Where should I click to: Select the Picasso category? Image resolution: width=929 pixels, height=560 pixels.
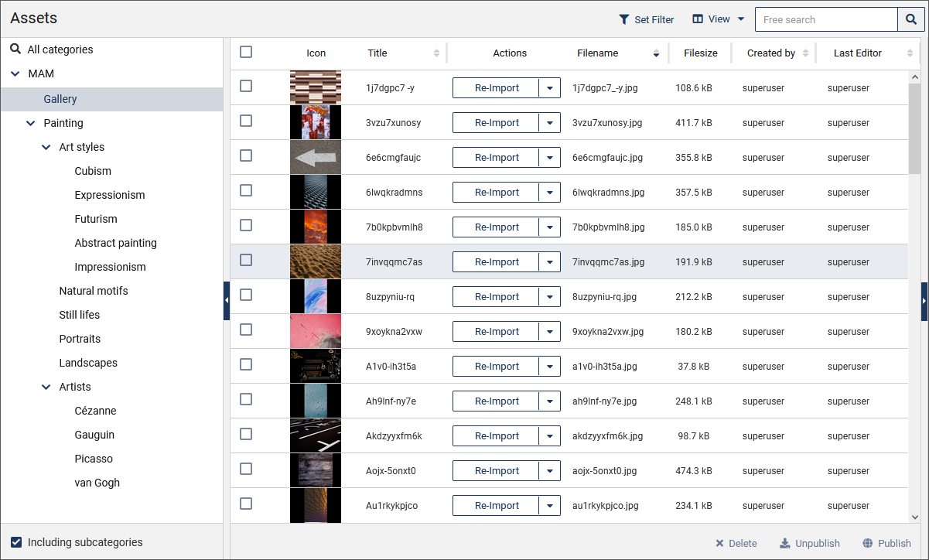coord(94,459)
